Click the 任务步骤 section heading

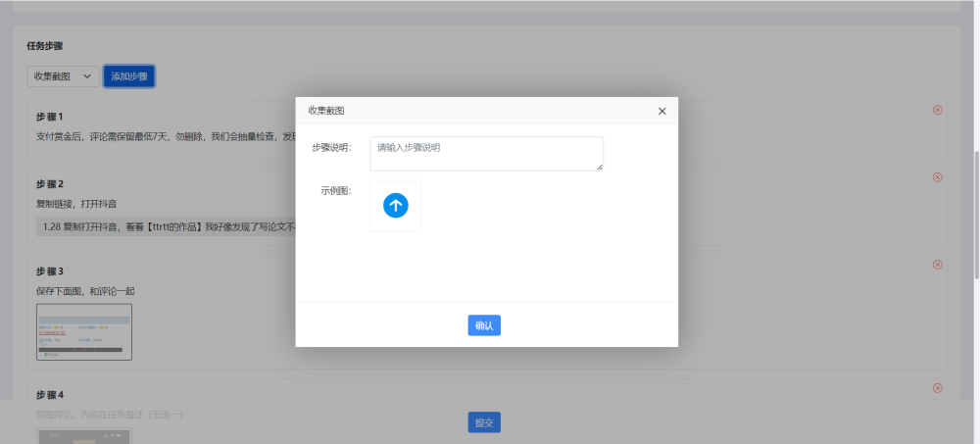[45, 46]
